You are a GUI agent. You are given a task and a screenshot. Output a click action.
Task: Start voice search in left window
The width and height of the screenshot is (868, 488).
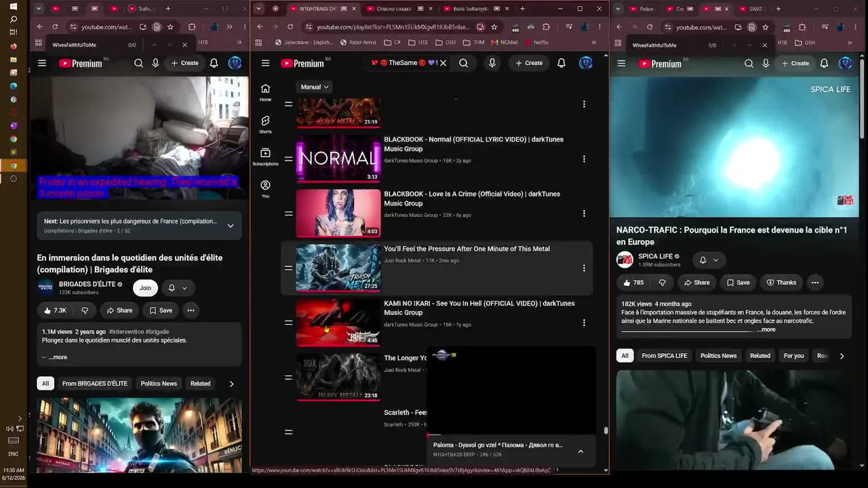click(155, 63)
